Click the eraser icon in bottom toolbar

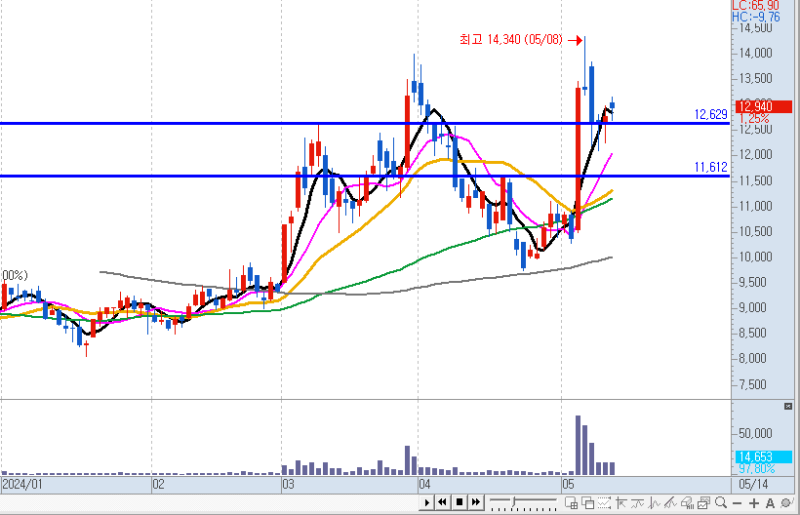click(x=687, y=502)
